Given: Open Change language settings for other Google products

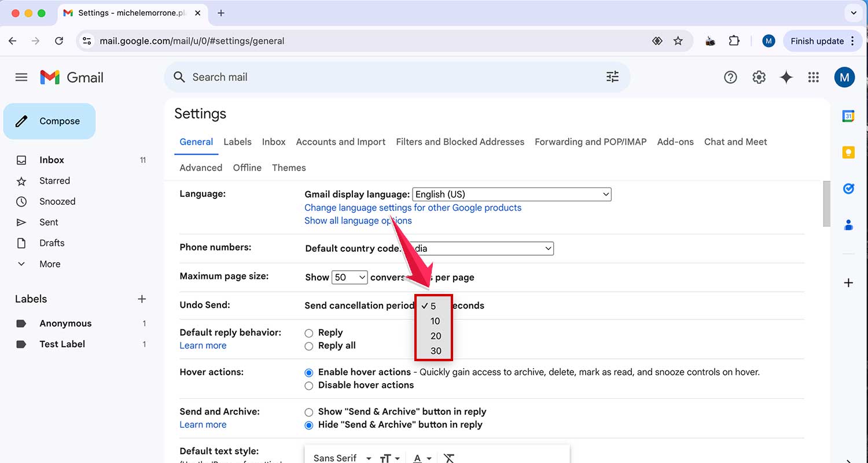Looking at the screenshot, I should pos(413,207).
